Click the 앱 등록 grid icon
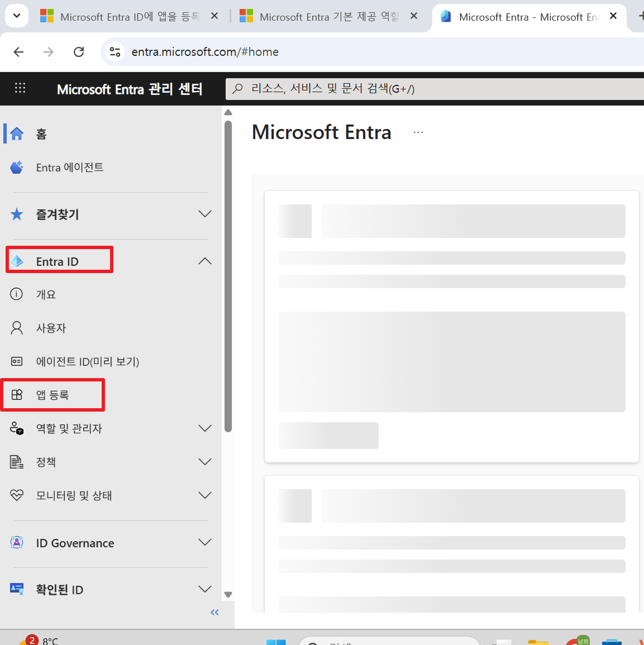This screenshot has width=644, height=645. point(17,394)
